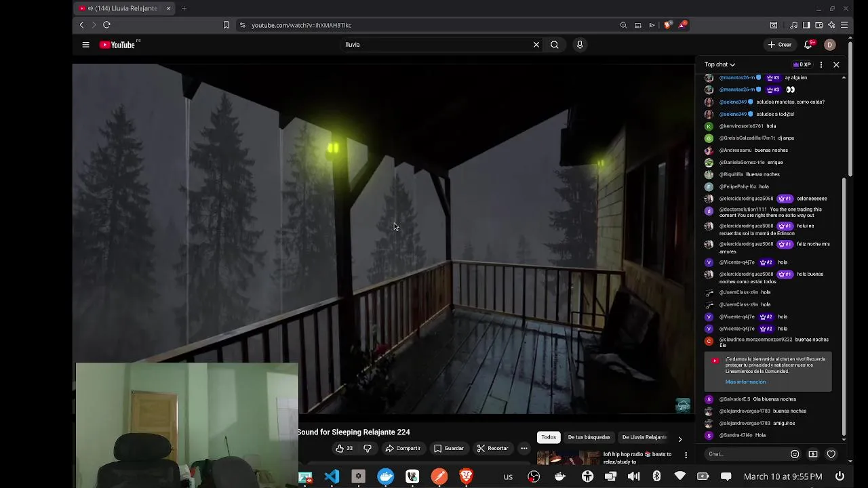This screenshot has height=488, width=868.
Task: Switch keyboard layout us indicator
Action: (x=508, y=476)
